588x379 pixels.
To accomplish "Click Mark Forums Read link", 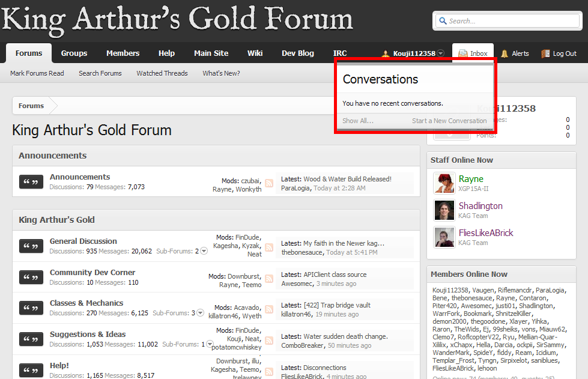I will click(37, 73).
